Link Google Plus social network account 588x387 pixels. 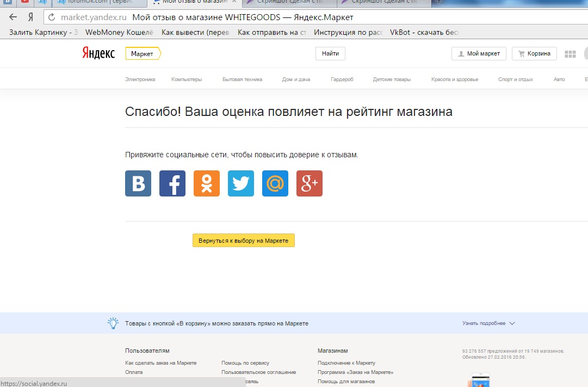310,183
